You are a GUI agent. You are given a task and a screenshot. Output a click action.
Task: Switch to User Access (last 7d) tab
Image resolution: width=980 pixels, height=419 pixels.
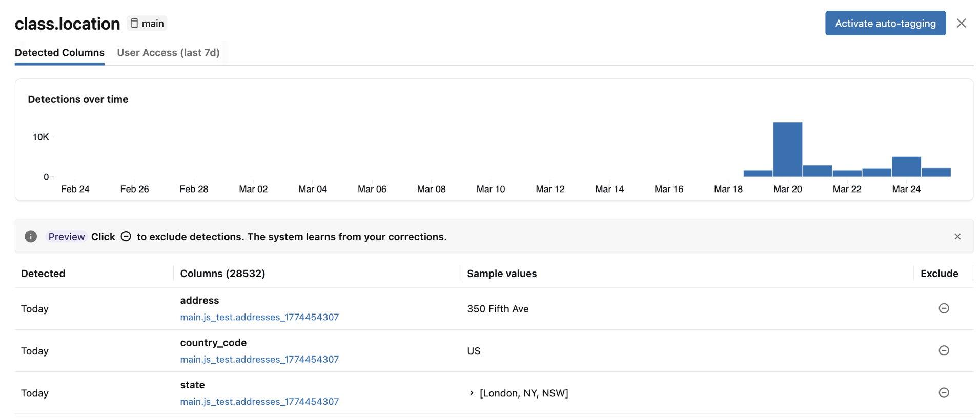pyautogui.click(x=168, y=52)
